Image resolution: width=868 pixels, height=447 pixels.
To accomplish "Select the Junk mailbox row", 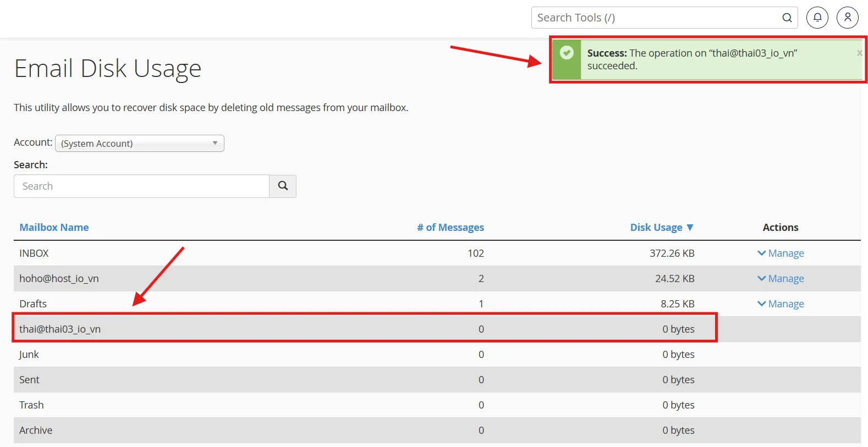I will (29, 355).
